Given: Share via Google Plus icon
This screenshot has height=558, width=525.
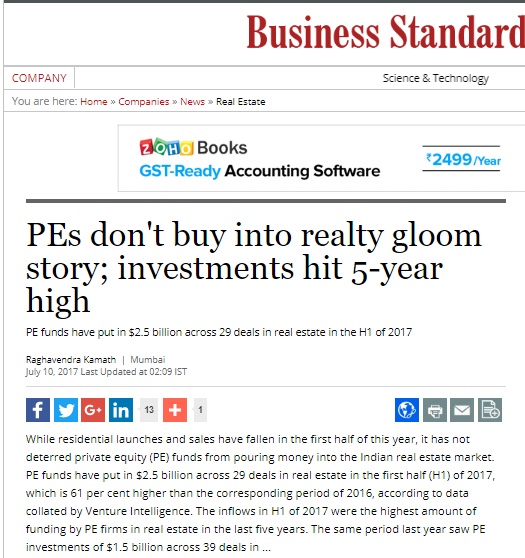Looking at the screenshot, I should tap(93, 410).
